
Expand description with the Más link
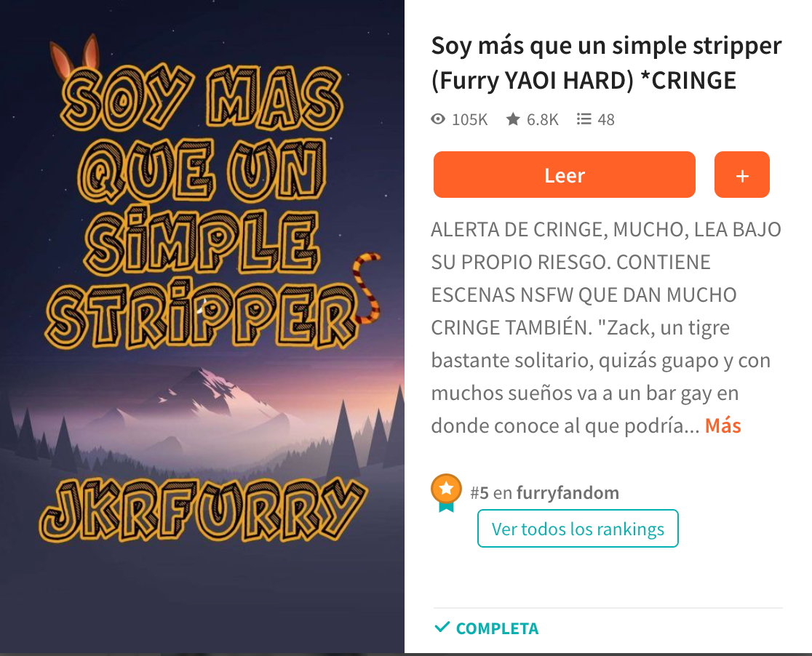[723, 425]
